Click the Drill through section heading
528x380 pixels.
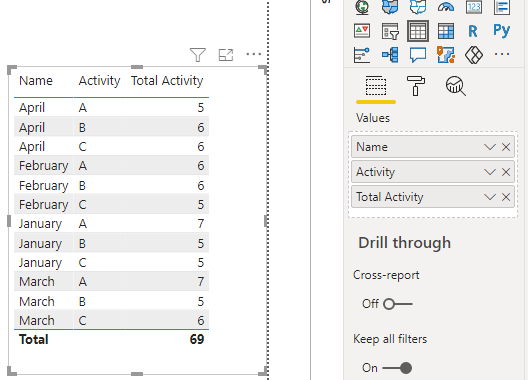(x=404, y=243)
